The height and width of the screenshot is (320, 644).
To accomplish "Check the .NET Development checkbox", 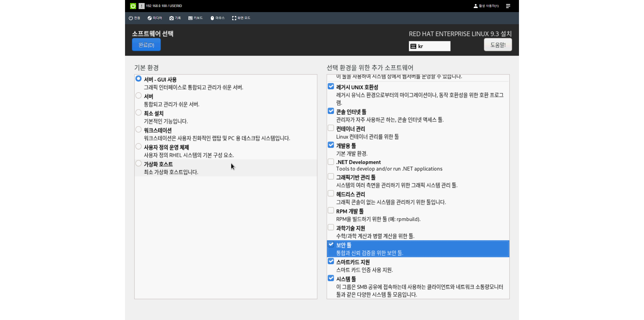I will point(331,161).
